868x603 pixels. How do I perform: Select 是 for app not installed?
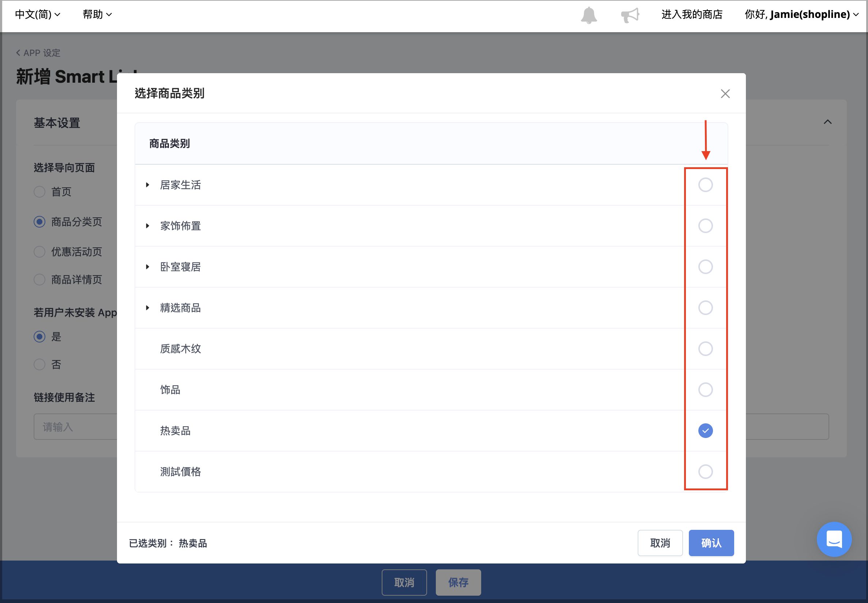pos(39,336)
